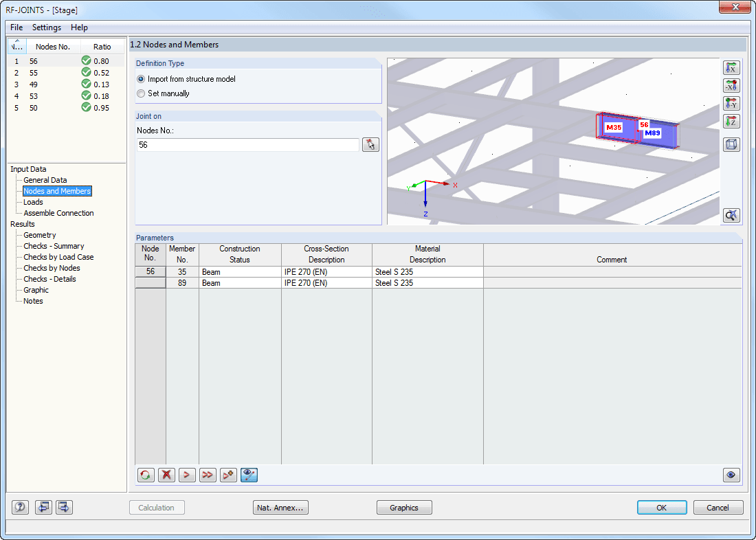
Task: Open Checks - Summary item
Action: [x=54, y=246]
